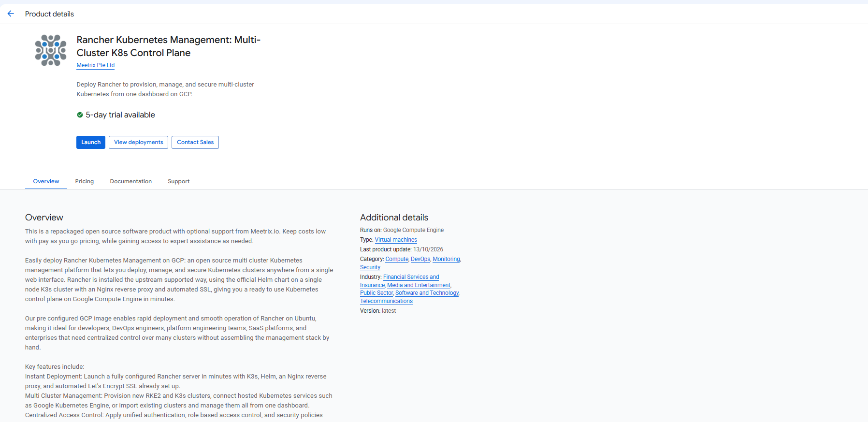Open the Compute category link
This screenshot has width=868, height=422.
(x=397, y=259)
